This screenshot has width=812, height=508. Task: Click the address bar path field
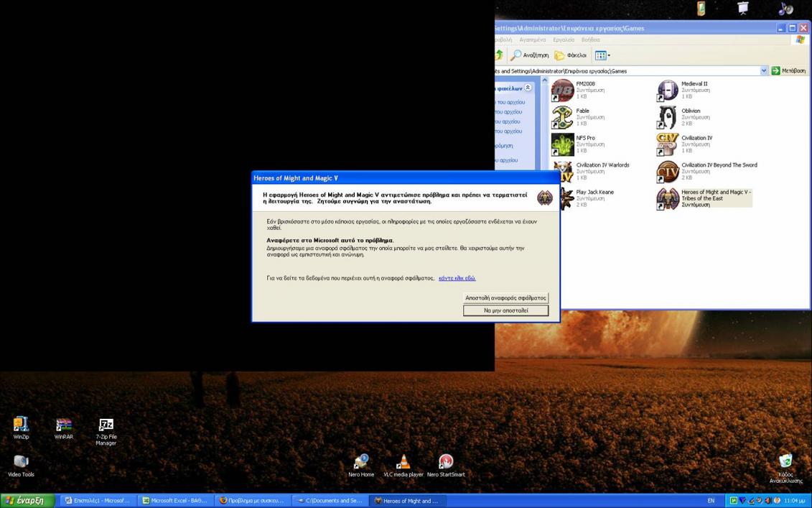tap(627, 71)
